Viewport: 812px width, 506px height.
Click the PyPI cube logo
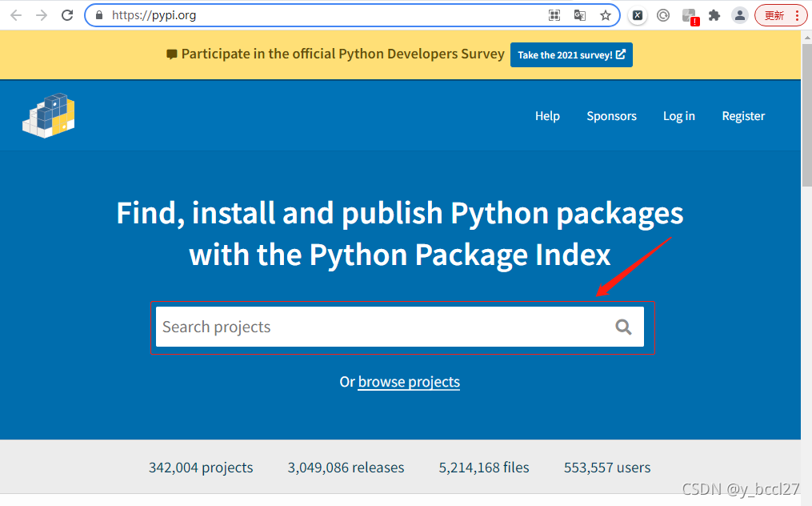pyautogui.click(x=49, y=115)
